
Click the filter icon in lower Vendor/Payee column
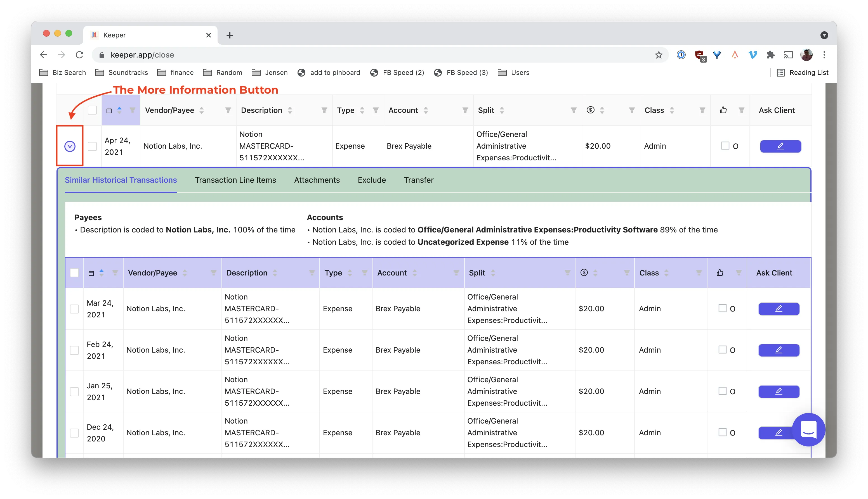213,273
